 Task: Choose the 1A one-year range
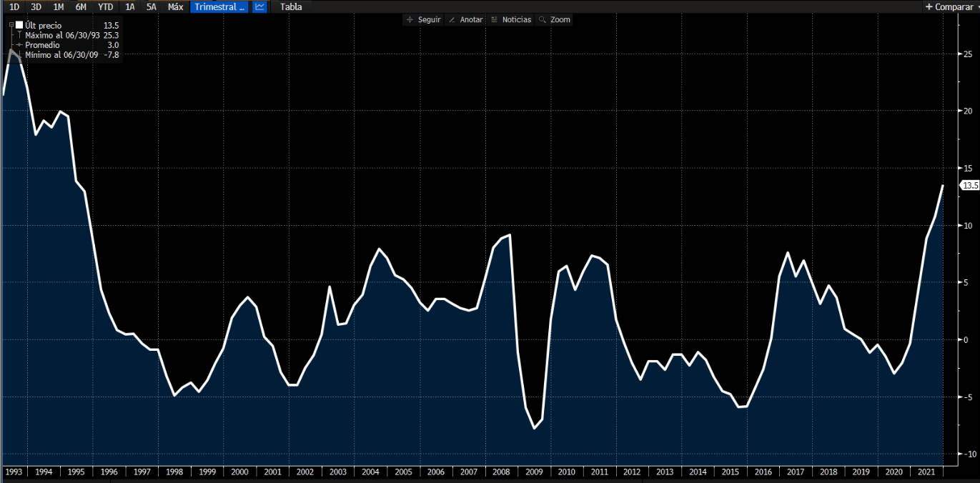tap(129, 6)
